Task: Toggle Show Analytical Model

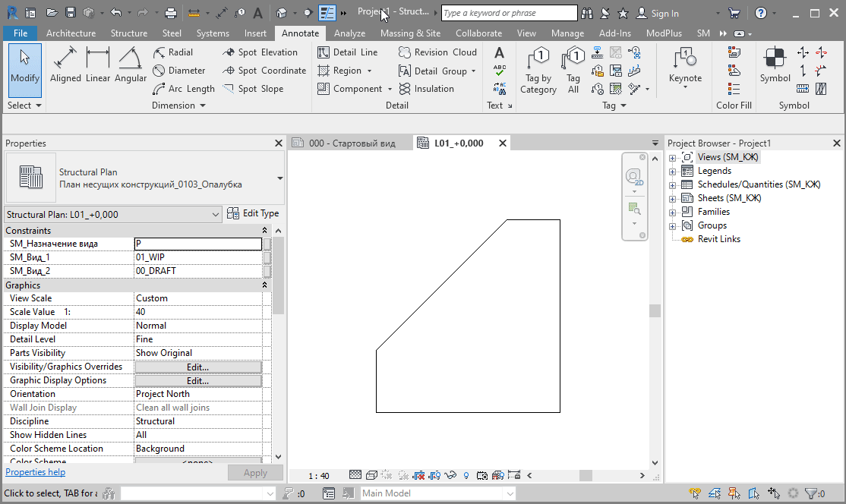Action: click(x=497, y=475)
